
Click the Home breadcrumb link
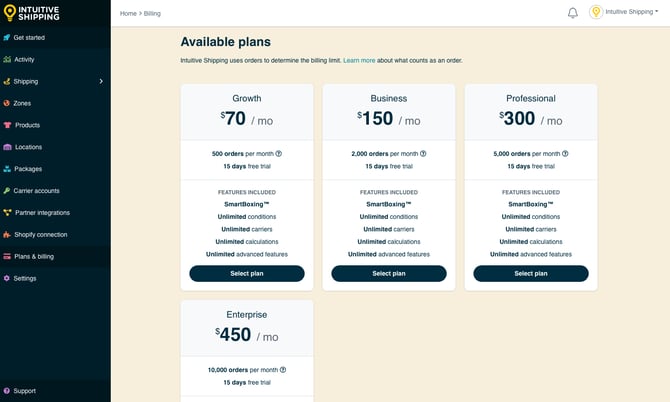click(x=128, y=13)
